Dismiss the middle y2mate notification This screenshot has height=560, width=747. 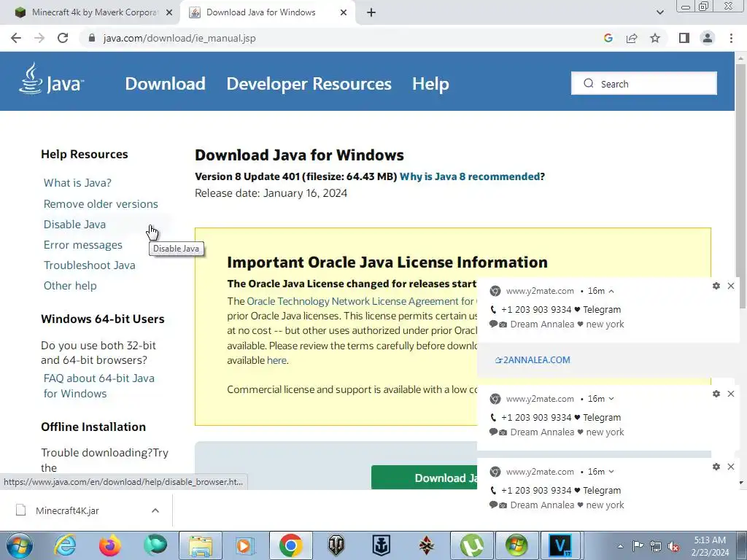pos(731,394)
